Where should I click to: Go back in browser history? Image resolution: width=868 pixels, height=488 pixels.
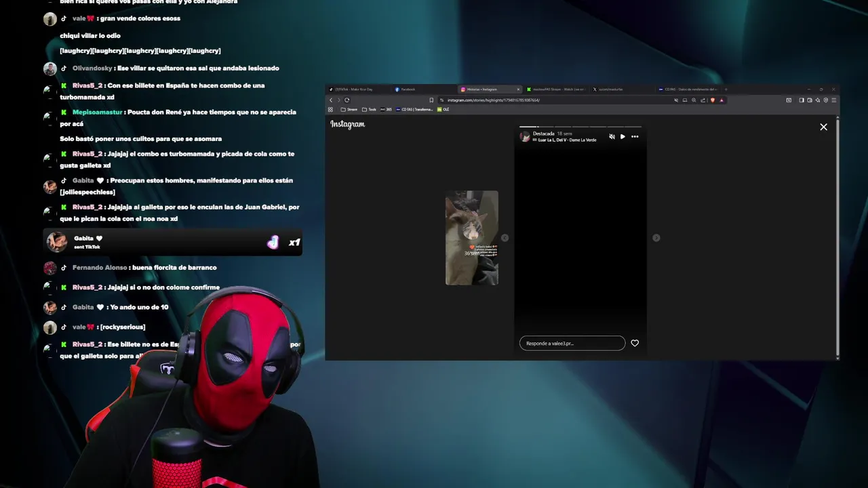(x=331, y=100)
